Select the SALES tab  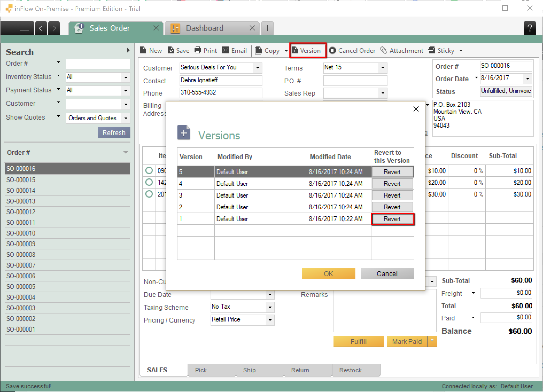(163, 370)
